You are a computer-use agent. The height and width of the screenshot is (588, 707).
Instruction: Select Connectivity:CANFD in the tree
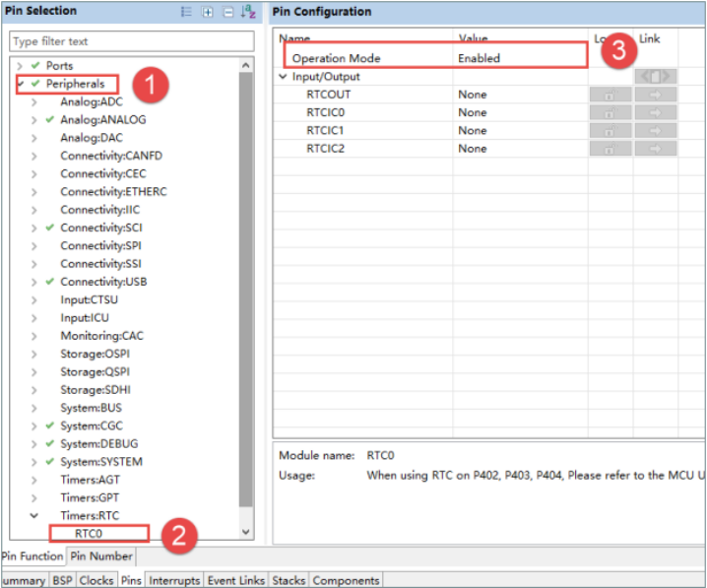coord(111,156)
